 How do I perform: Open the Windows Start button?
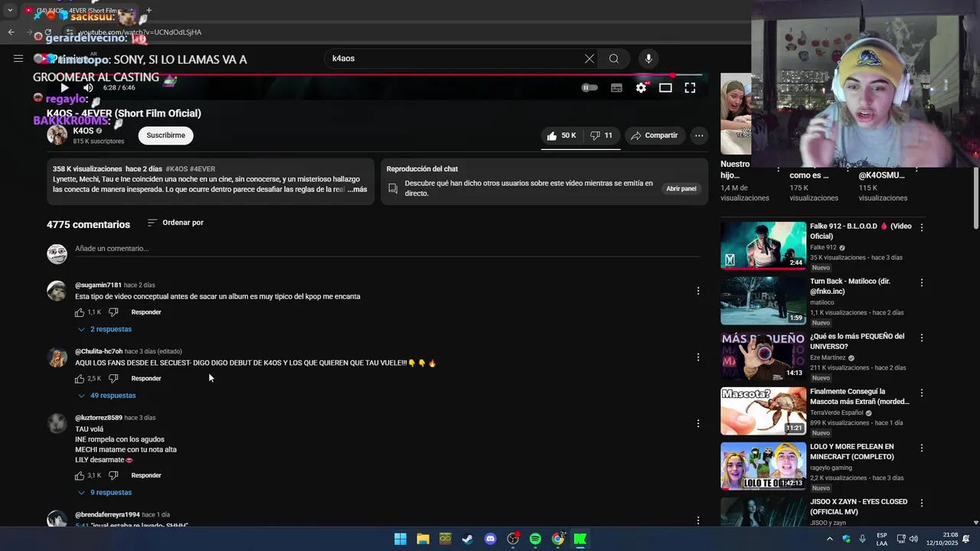400,539
